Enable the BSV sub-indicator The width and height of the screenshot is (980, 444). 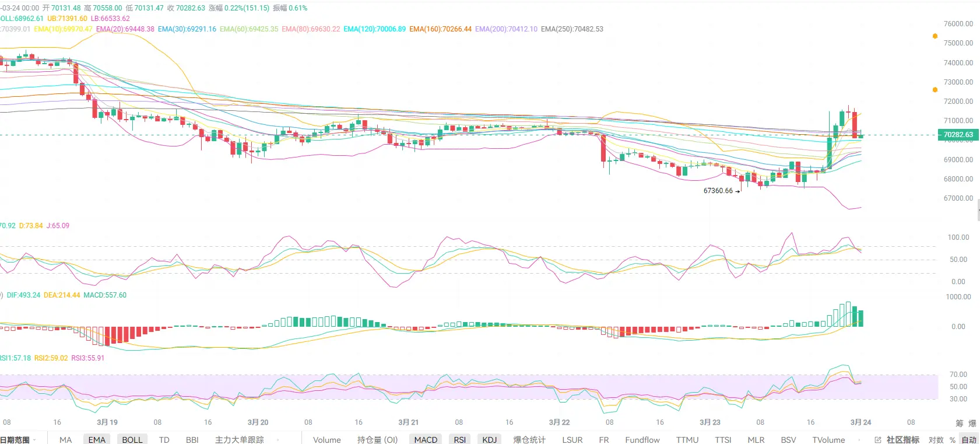click(x=789, y=440)
